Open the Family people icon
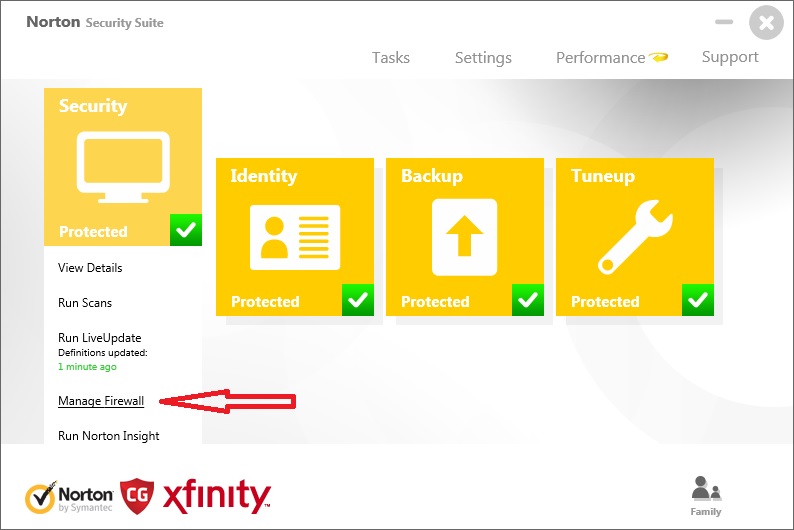This screenshot has width=794, height=530. (705, 491)
